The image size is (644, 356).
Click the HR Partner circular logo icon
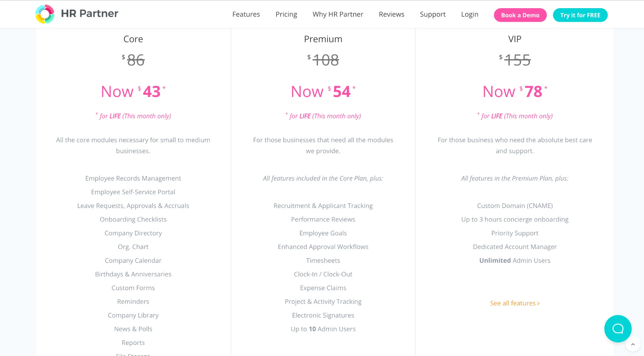pos(45,14)
